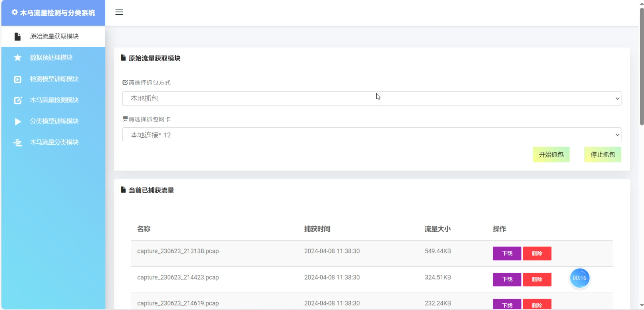Click the file icon for 原始流量获取模块 sidebar
The height and width of the screenshot is (310, 644).
[17, 37]
